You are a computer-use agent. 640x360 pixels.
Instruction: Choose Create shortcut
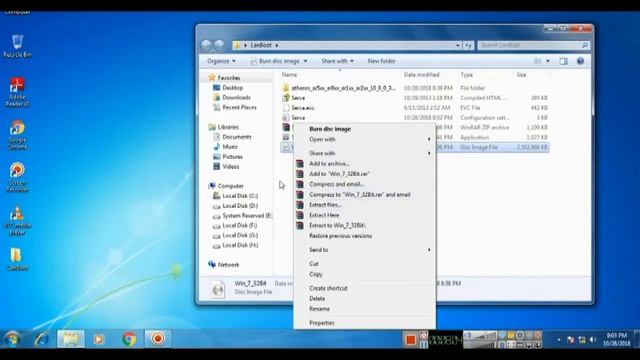tap(364, 288)
